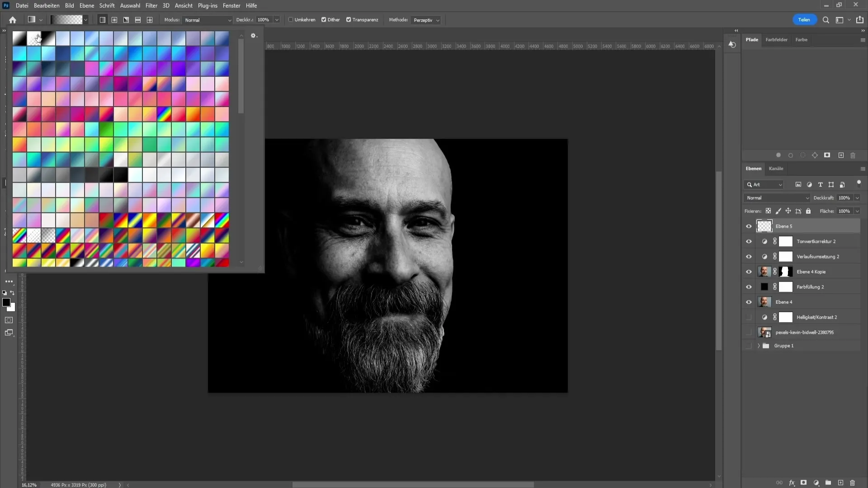The height and width of the screenshot is (488, 868).
Task: Open the Ebene menu
Action: [87, 5]
